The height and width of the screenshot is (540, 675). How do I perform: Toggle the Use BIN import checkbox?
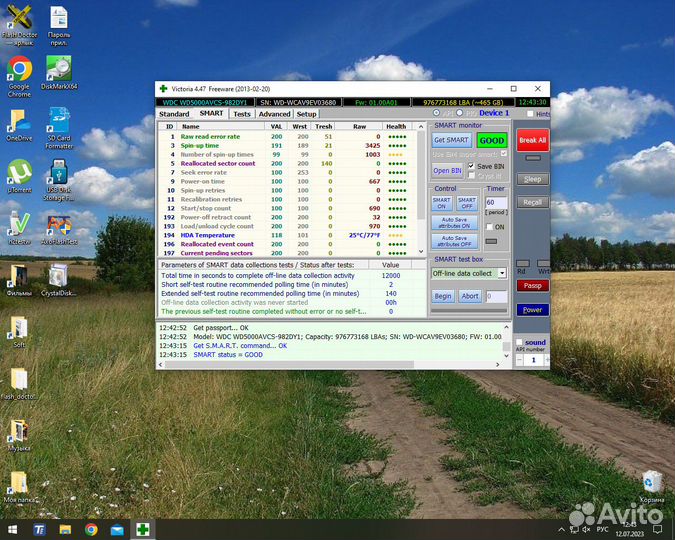504,154
